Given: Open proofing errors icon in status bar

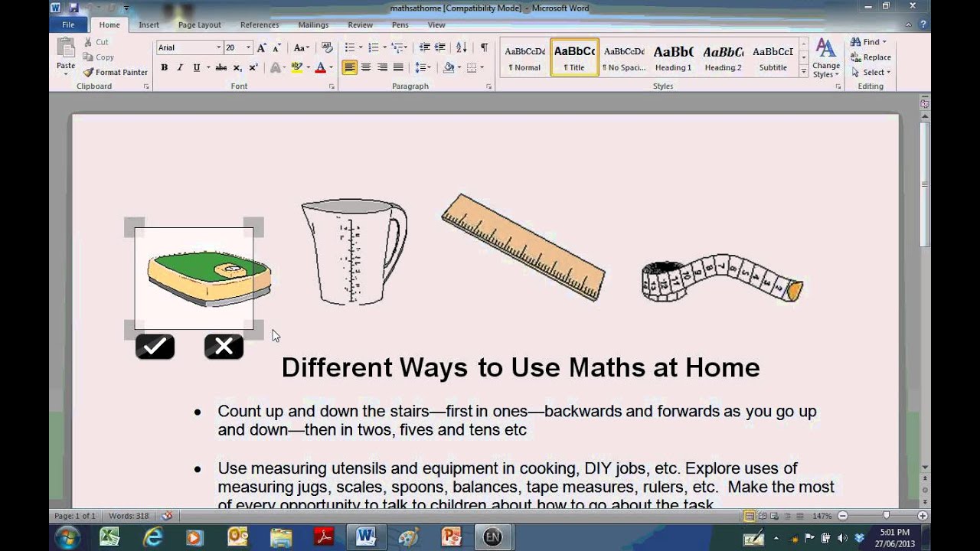Looking at the screenshot, I should coord(167,516).
